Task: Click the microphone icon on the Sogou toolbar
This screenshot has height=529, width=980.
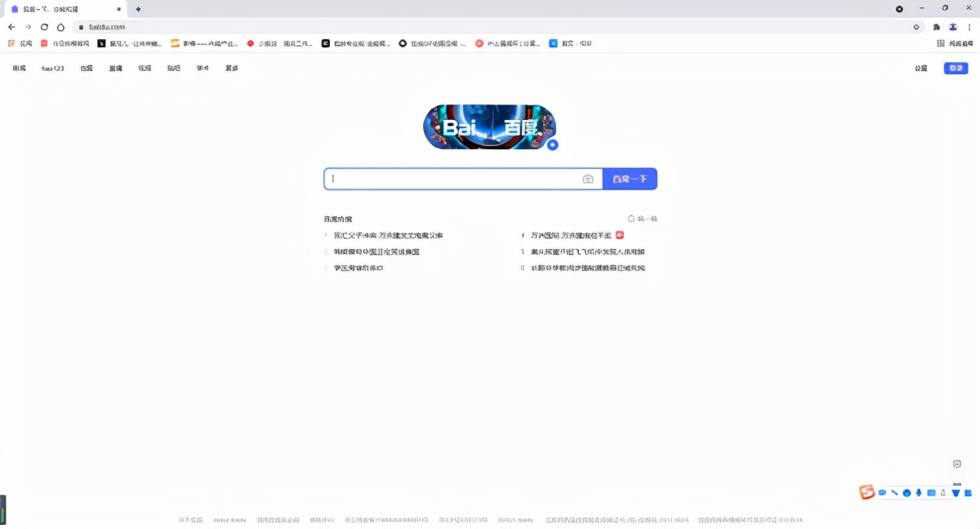Action: pos(918,493)
